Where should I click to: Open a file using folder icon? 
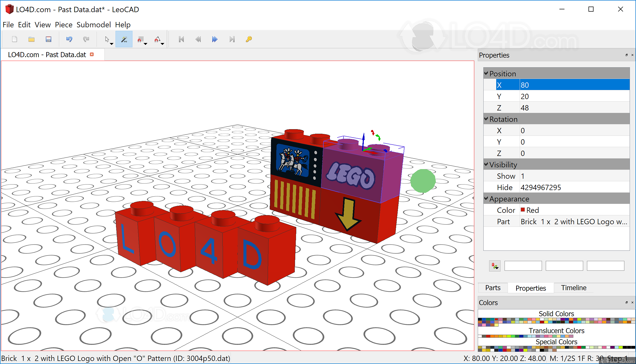(31, 39)
